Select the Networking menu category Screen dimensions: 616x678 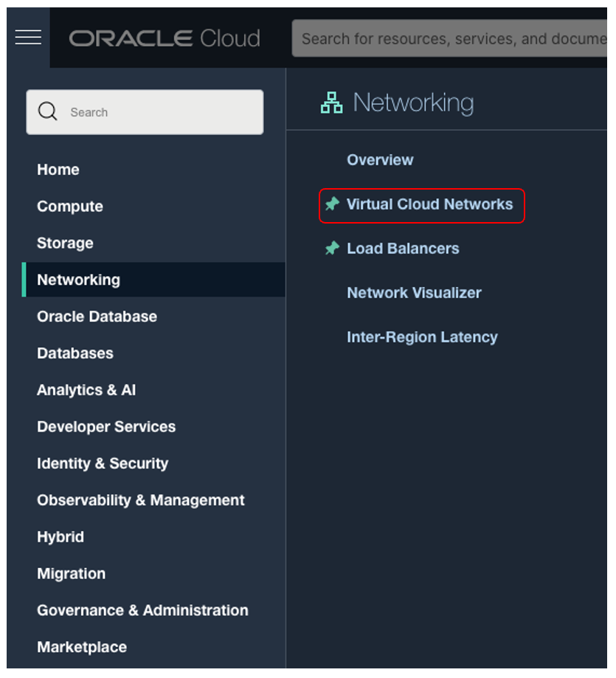(x=78, y=280)
